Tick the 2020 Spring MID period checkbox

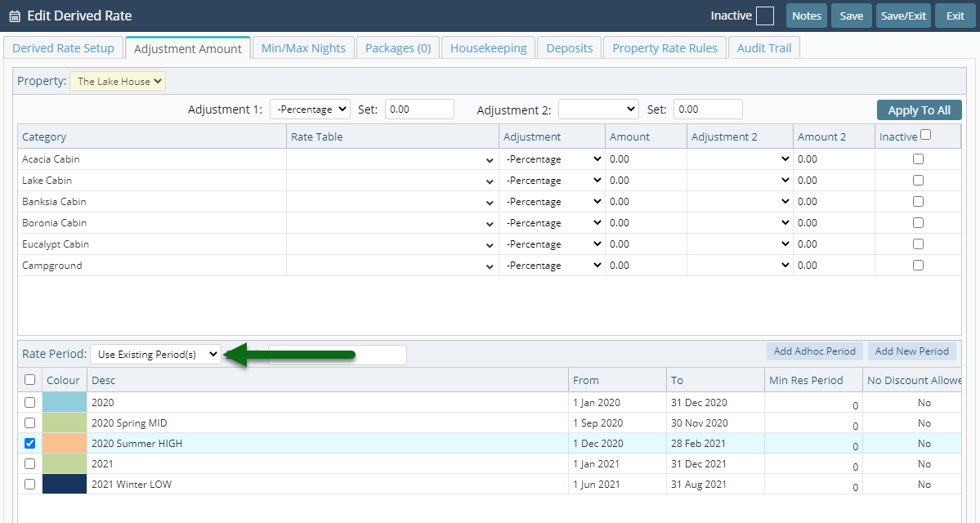pos(29,423)
